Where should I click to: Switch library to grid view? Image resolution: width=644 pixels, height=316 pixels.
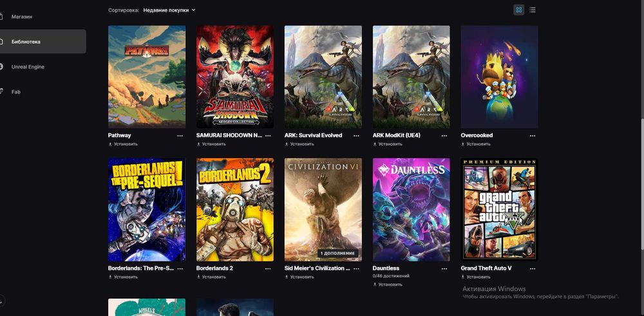point(518,10)
